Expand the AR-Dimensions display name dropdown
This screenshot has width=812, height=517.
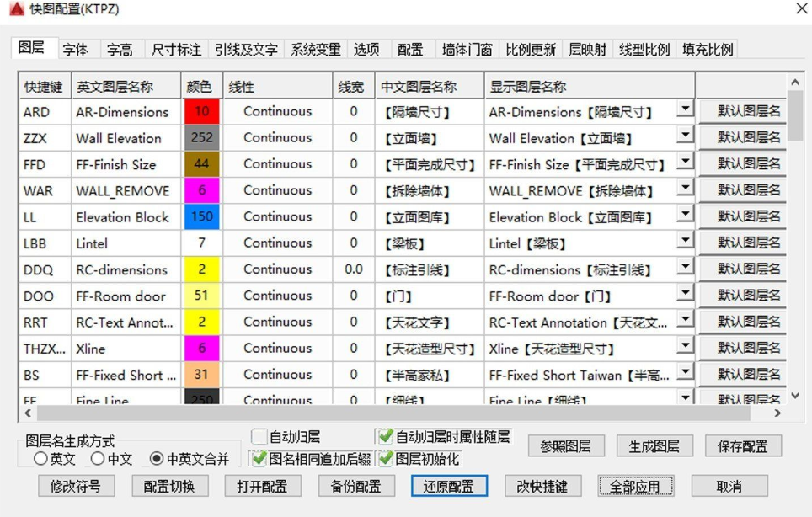pyautogui.click(x=685, y=110)
